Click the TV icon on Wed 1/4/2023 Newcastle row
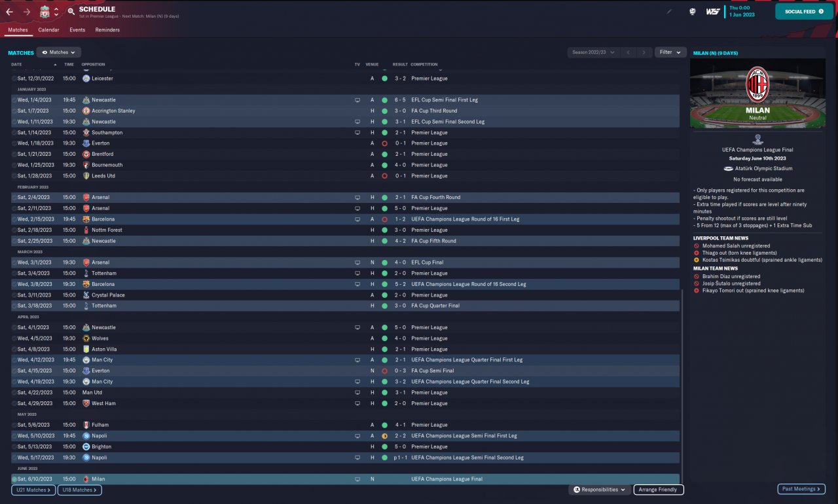 (x=357, y=100)
